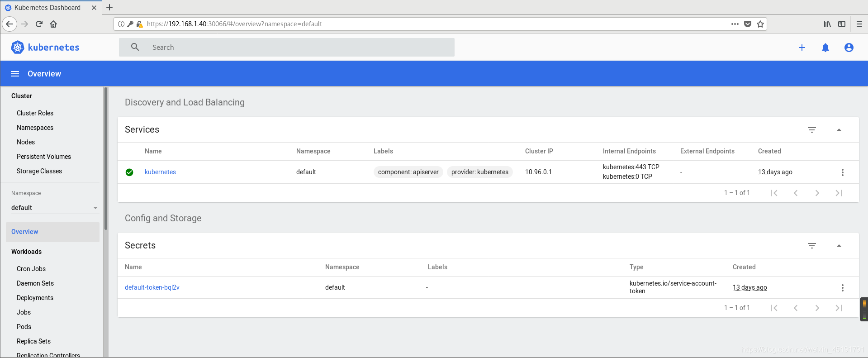Toggle the hamburger navigation menu

[15, 74]
